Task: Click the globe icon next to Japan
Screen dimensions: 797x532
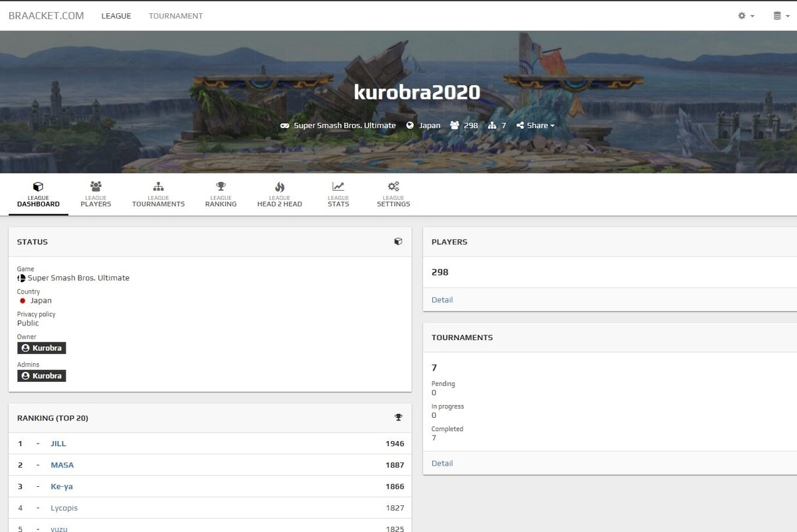Action: point(410,126)
